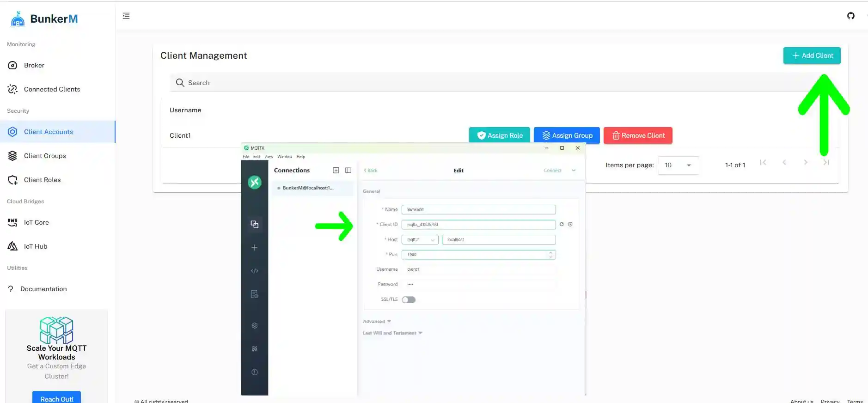The width and height of the screenshot is (868, 403).
Task: Open mqtt:// protocol dropdown in Host
Action: click(420, 239)
